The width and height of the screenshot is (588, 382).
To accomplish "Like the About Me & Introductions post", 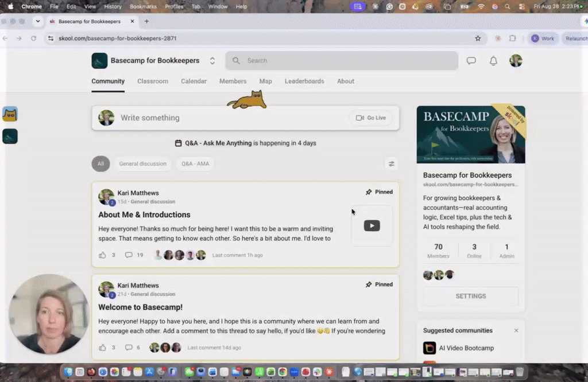I will (102, 255).
